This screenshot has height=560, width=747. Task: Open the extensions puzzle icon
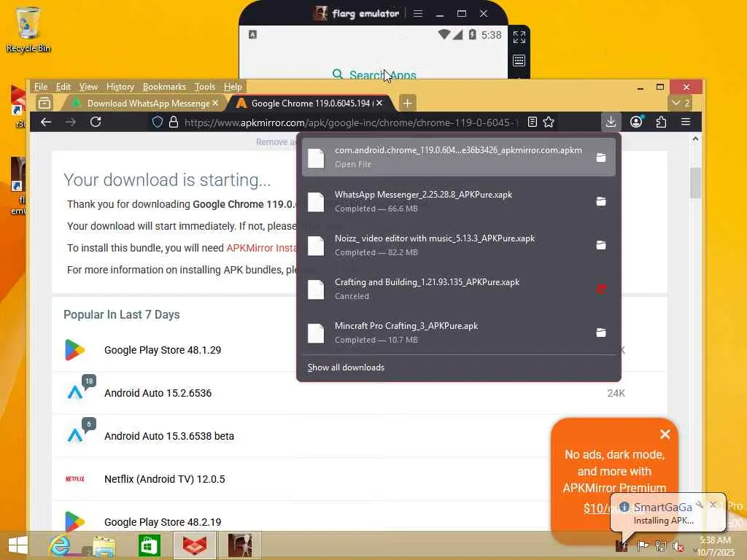tap(661, 122)
